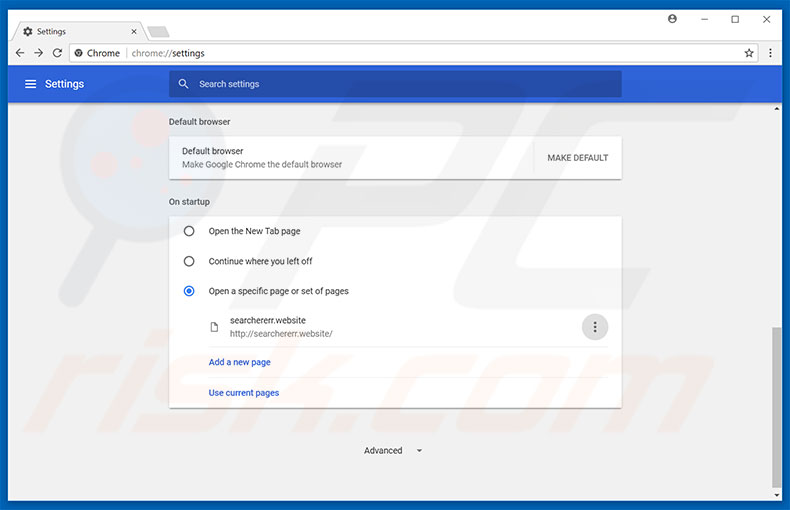Select Open a specific page or set of pages

[189, 291]
